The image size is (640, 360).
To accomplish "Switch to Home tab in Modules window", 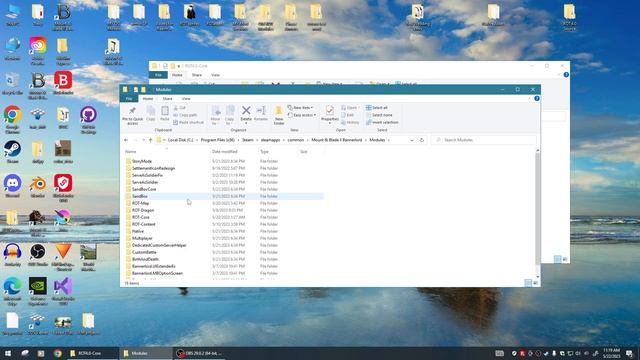I will pos(148,99).
